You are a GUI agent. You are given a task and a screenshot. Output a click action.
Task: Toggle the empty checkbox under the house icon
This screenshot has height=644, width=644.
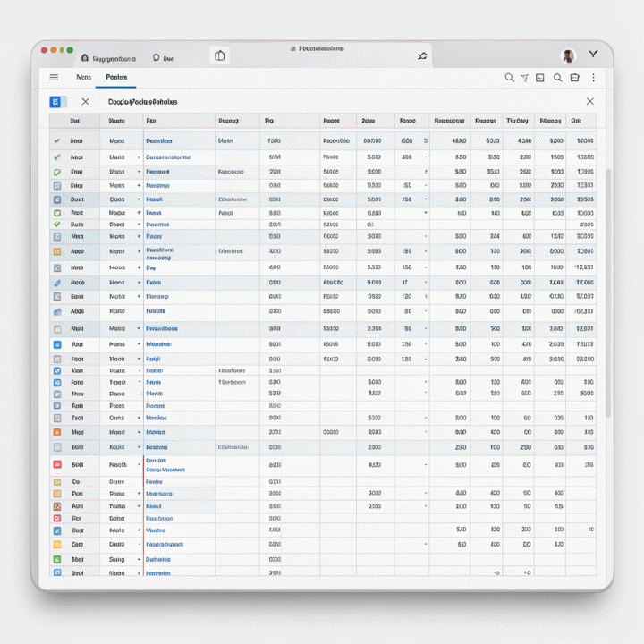57,329
